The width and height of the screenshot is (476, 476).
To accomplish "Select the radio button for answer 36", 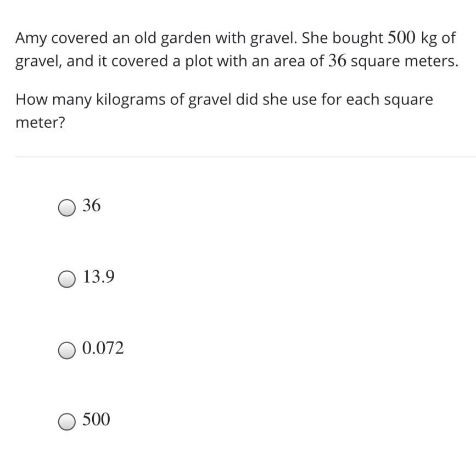I will click(x=67, y=208).
